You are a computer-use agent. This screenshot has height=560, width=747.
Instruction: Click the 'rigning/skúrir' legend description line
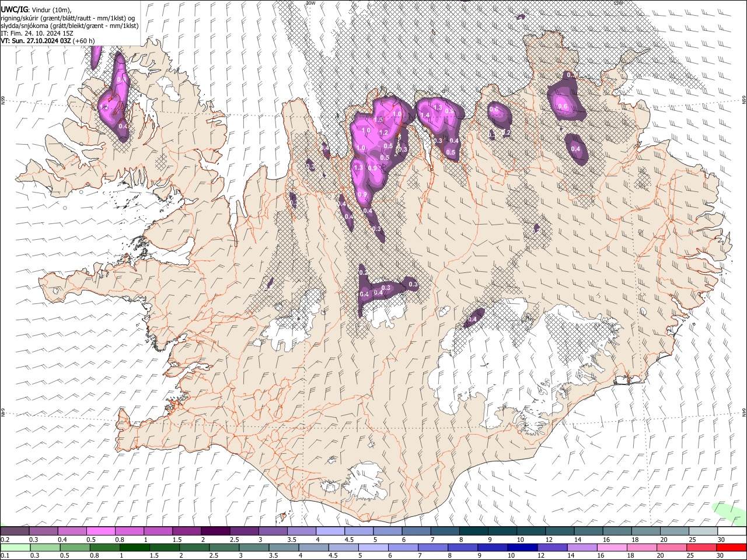(68, 17)
